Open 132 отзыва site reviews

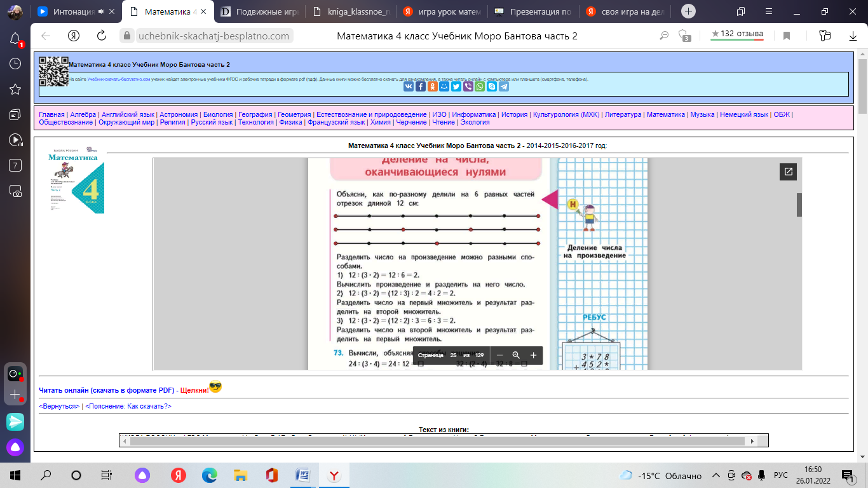[x=737, y=34]
